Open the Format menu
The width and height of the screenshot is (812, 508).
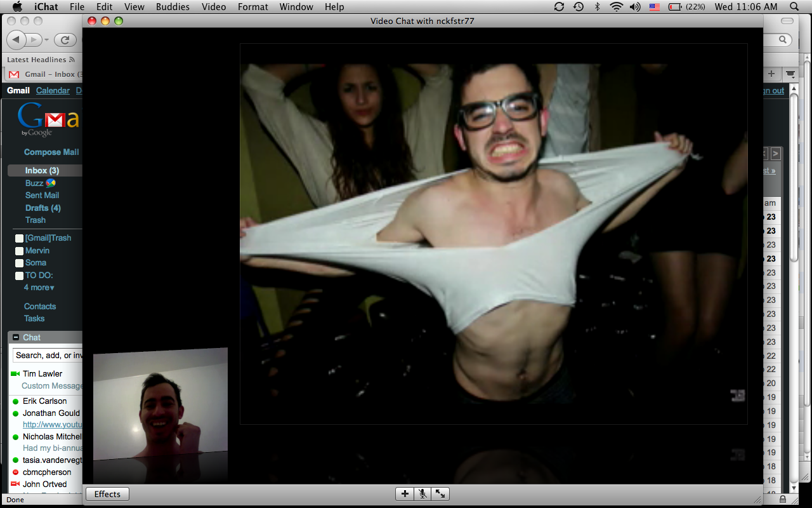(253, 7)
